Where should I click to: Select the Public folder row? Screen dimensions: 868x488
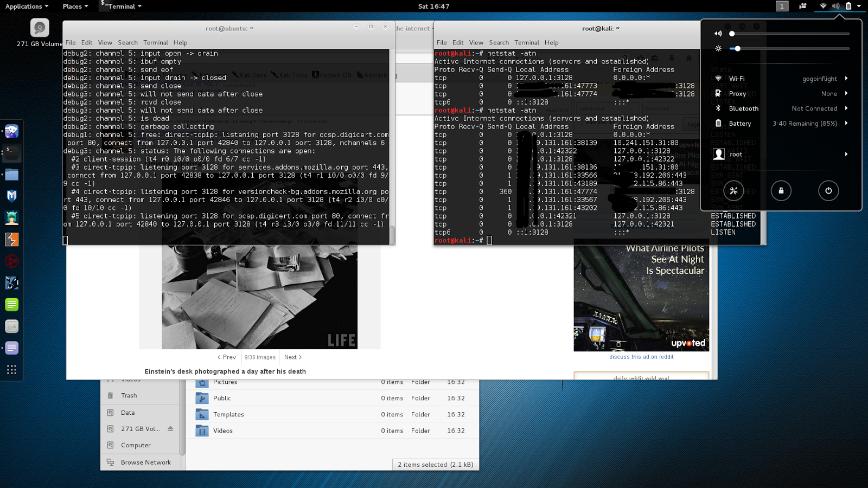(x=332, y=398)
